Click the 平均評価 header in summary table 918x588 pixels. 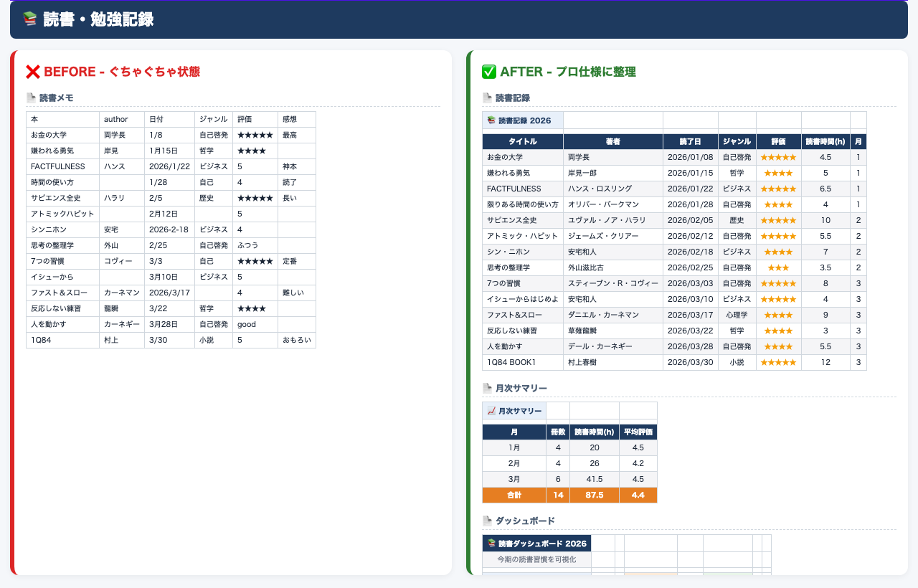638,432
